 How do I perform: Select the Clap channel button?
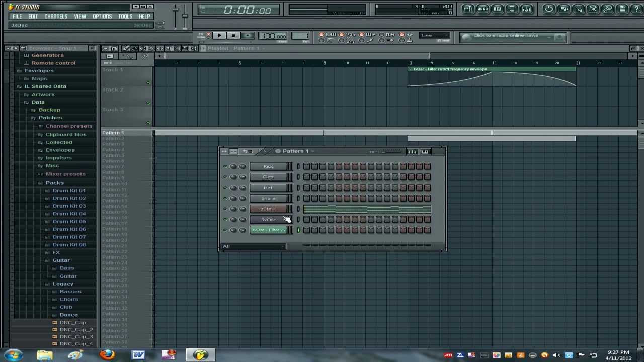click(x=268, y=177)
